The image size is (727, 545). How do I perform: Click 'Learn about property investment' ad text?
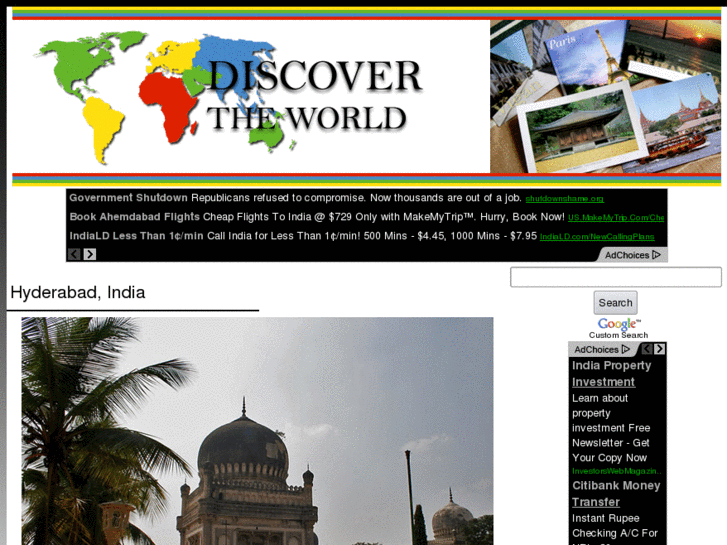[x=611, y=428]
